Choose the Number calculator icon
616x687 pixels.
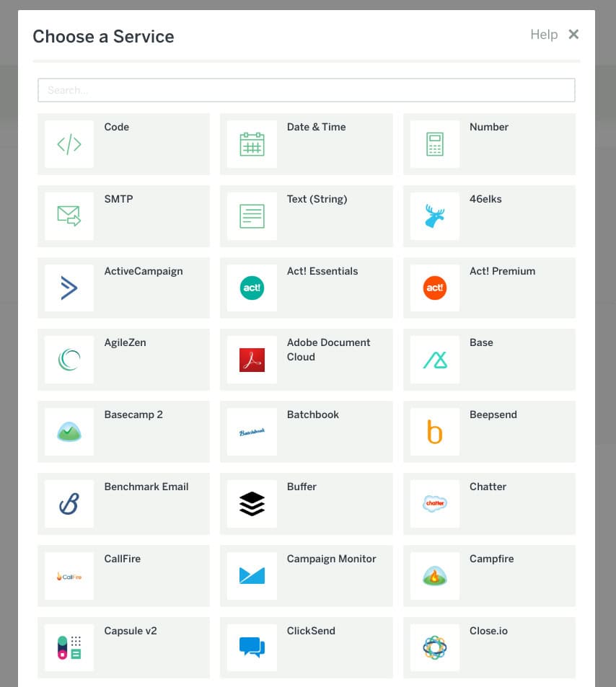pyautogui.click(x=435, y=144)
